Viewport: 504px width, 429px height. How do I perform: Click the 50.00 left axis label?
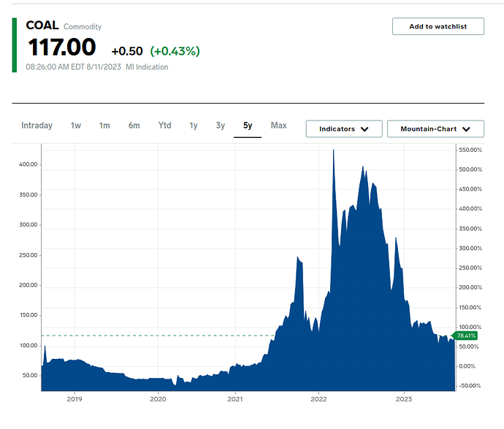coord(30,375)
